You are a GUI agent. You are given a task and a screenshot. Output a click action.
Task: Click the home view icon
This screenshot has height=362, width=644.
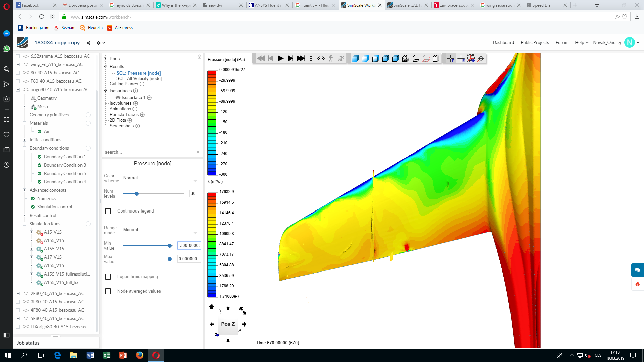[x=211, y=307]
